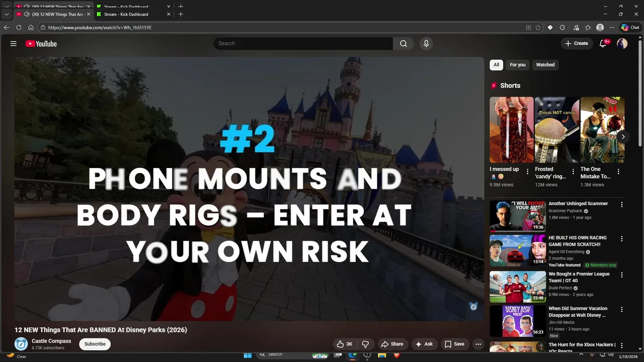The image size is (644, 362).
Task: Open browser Settings and more menu
Action: 612,28
